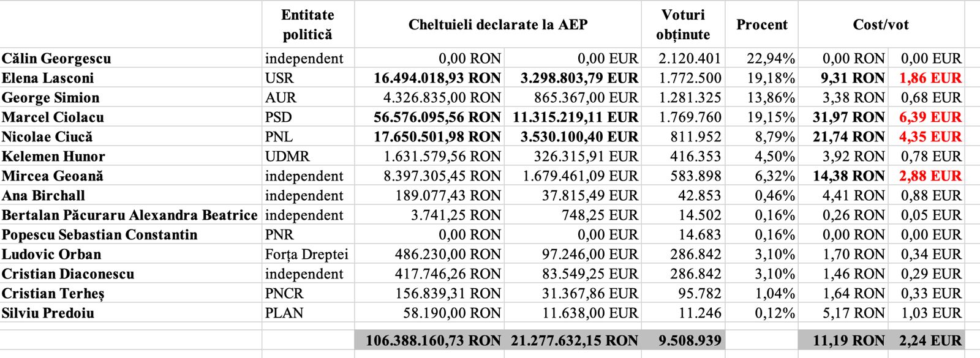
Task: Click Elena Lasconi's 16.494.018,93 RON cell
Action: pos(437,78)
